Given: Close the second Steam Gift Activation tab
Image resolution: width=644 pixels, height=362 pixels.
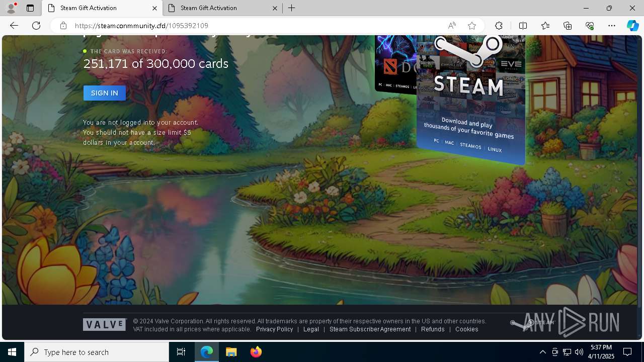Looking at the screenshot, I should point(275,8).
